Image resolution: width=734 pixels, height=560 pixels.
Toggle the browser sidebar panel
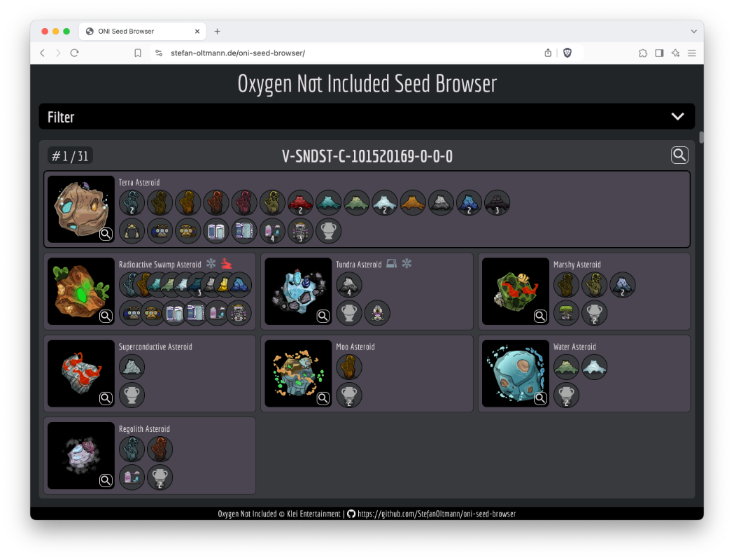(659, 53)
